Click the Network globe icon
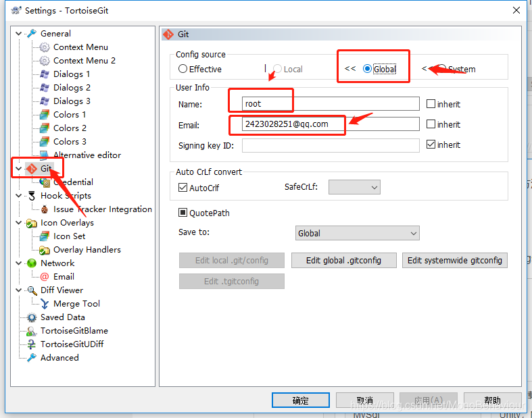Screen dimensions: 532x418 point(32,263)
